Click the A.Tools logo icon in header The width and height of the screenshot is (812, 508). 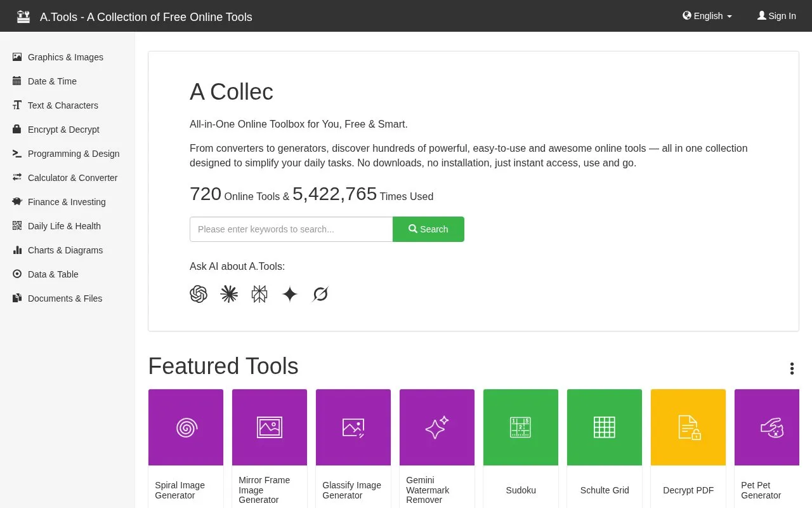click(23, 17)
